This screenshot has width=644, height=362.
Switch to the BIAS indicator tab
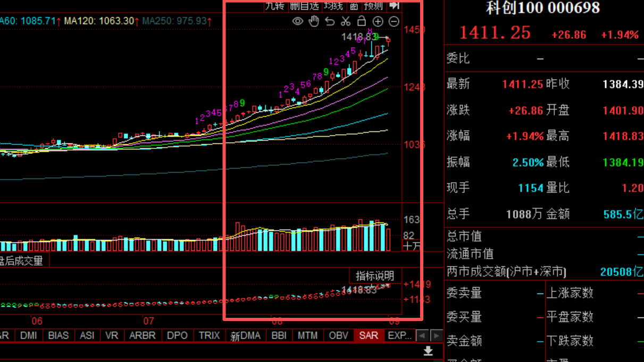(58, 335)
